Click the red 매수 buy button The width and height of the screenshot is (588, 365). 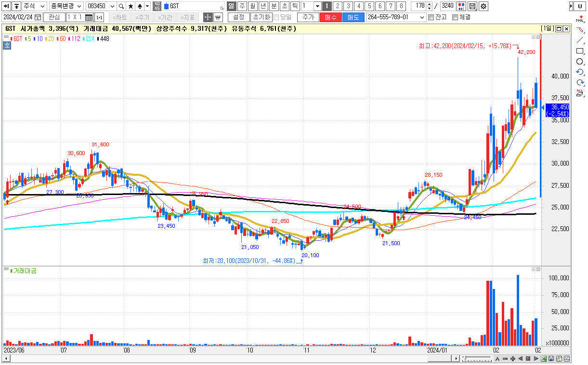(331, 17)
